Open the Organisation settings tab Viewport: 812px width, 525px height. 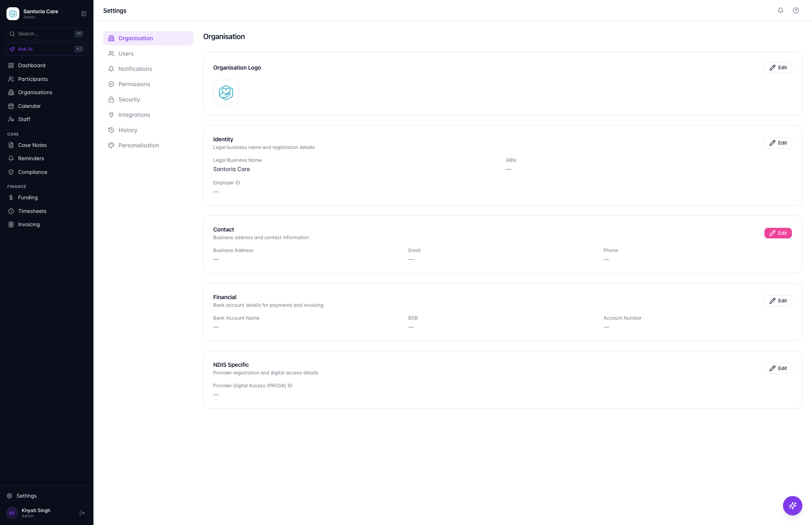pos(148,38)
